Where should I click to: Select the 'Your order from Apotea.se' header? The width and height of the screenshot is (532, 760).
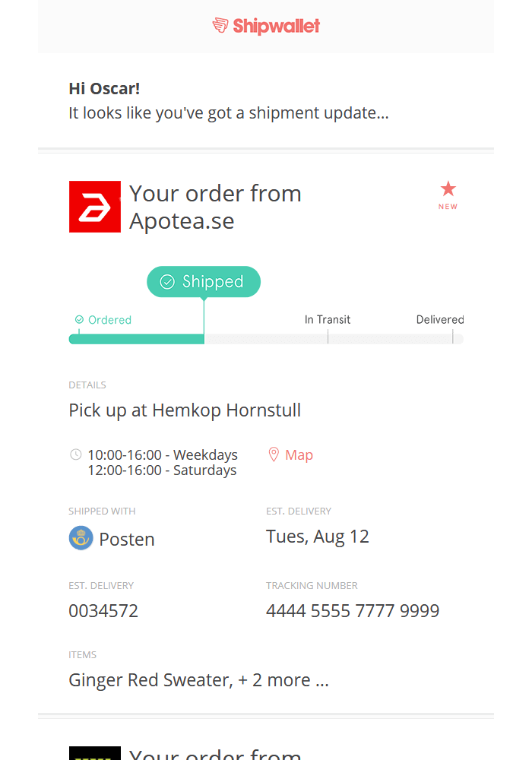[x=215, y=207]
